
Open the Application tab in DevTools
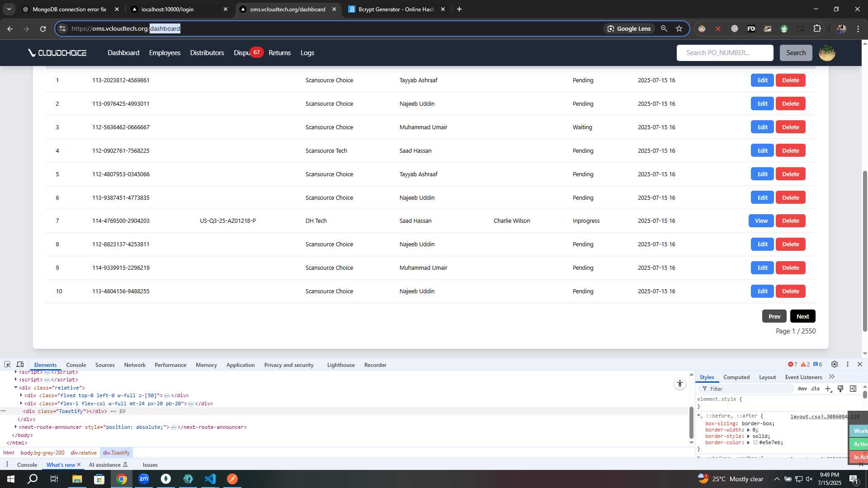pyautogui.click(x=241, y=365)
